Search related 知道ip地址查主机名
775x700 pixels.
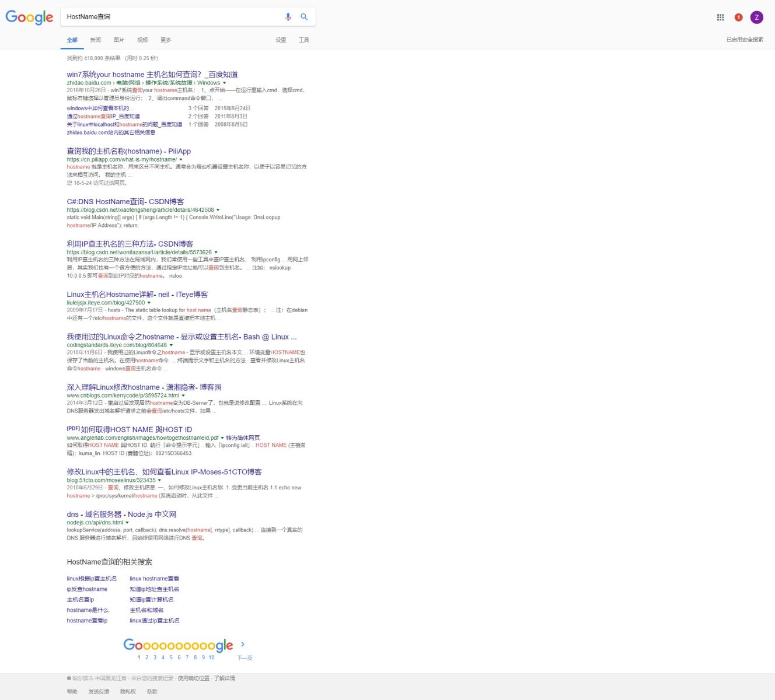click(x=155, y=589)
